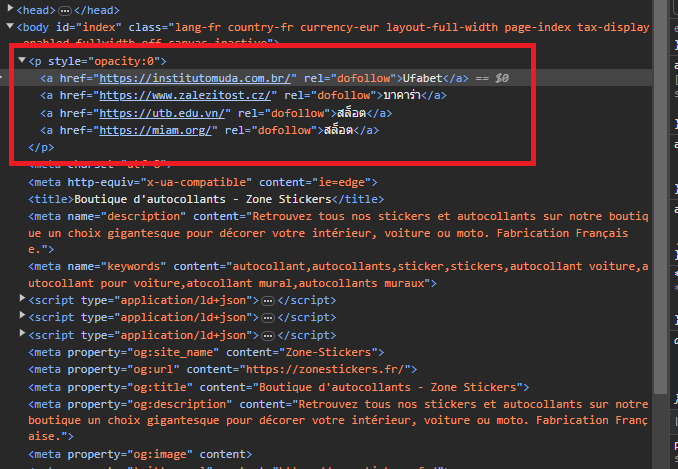Click the DOM tree vertical scrollbar
Screen dimensions: 678x469
point(659,197)
